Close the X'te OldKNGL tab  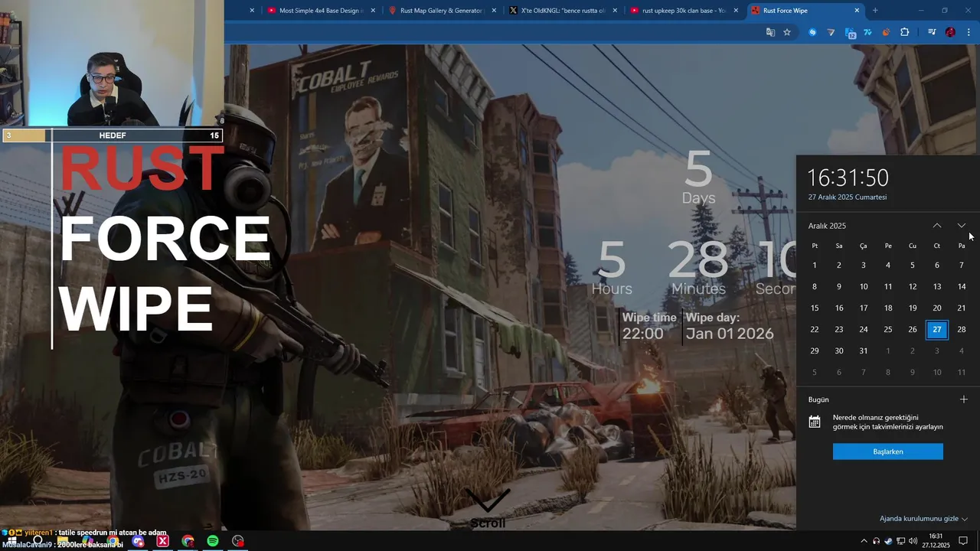pos(615,11)
